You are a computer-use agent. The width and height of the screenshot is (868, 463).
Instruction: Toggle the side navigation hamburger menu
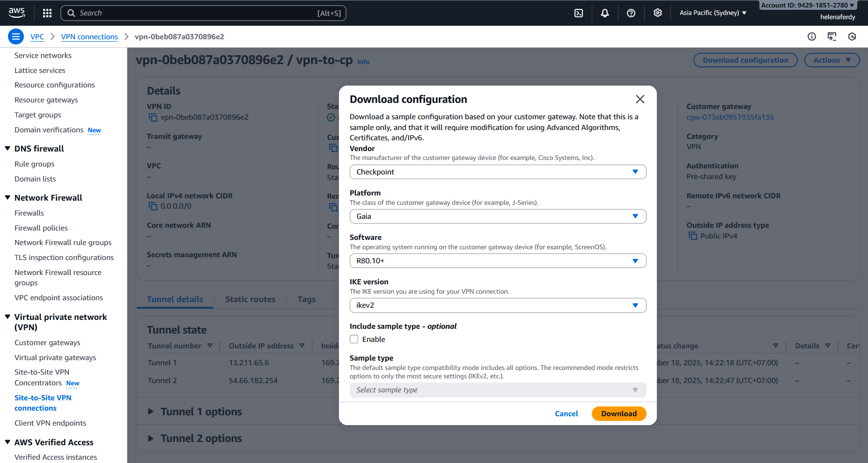16,36
